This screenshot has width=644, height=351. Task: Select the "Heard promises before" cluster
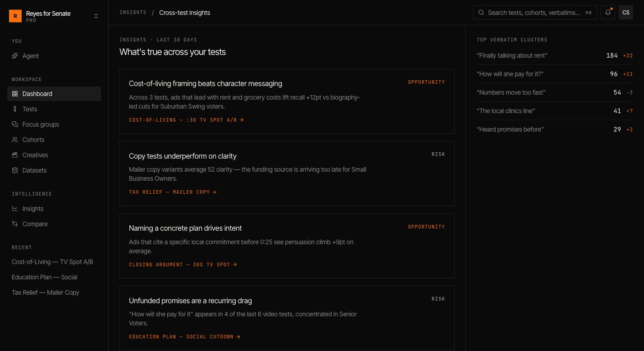click(x=555, y=129)
